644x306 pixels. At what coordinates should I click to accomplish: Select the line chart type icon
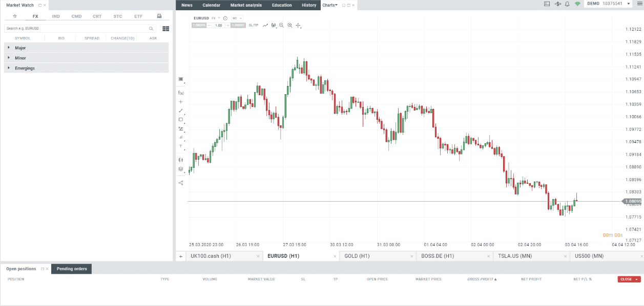[x=265, y=25]
